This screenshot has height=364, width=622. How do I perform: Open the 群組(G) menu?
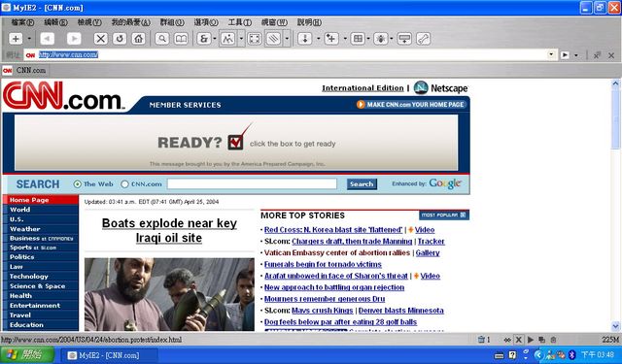point(172,22)
